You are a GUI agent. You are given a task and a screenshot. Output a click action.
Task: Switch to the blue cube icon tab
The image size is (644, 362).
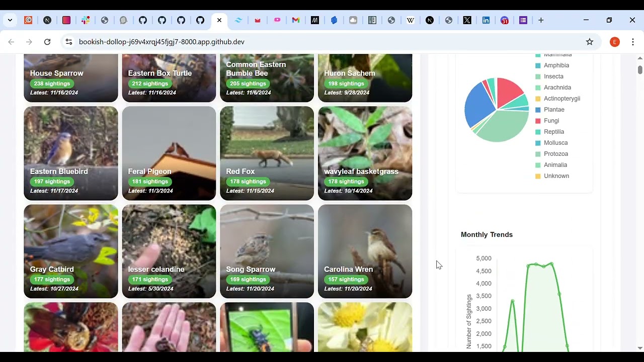334,20
